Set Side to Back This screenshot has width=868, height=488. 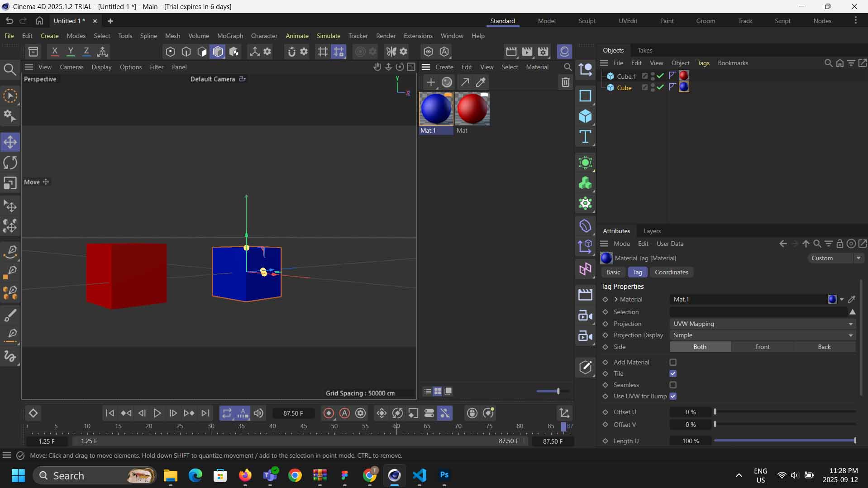pyautogui.click(x=824, y=347)
